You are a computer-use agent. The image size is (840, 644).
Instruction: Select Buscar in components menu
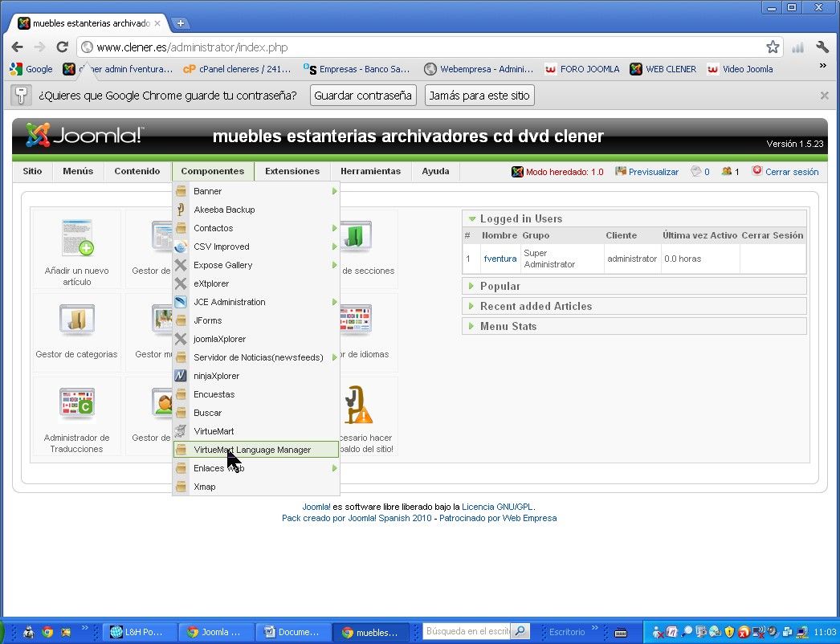[x=256, y=413]
